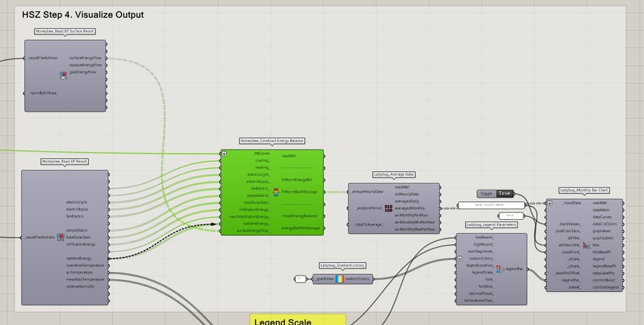This screenshot has height=325, width=644.
Task: Click the Monthly Bar Chart component icon
Action: (587, 246)
